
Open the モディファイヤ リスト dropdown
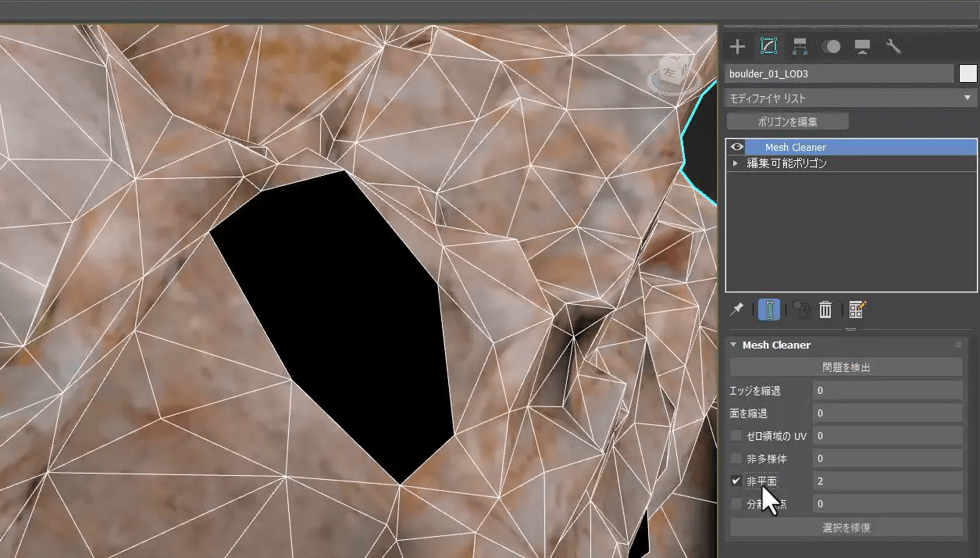coord(850,98)
